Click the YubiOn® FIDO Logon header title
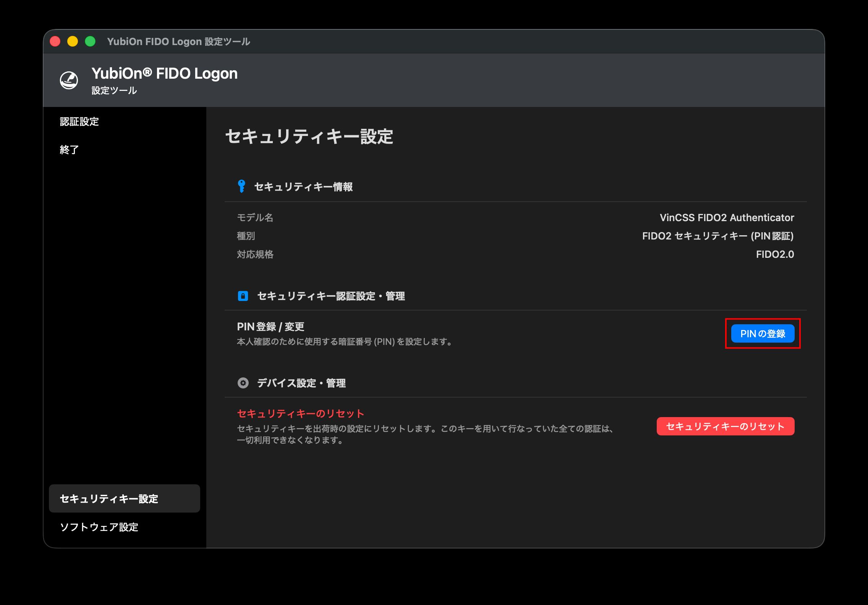The width and height of the screenshot is (868, 605). pos(164,73)
